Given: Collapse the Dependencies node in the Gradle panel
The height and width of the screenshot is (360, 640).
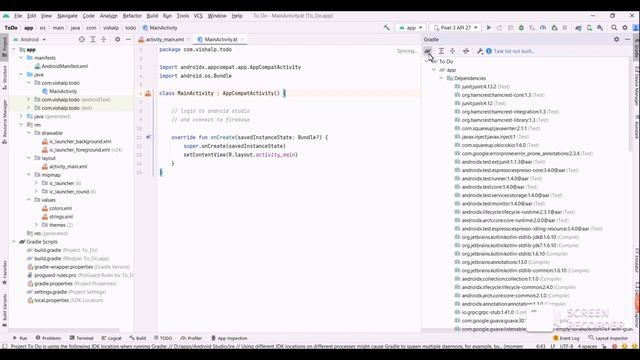Looking at the screenshot, I should (442, 78).
